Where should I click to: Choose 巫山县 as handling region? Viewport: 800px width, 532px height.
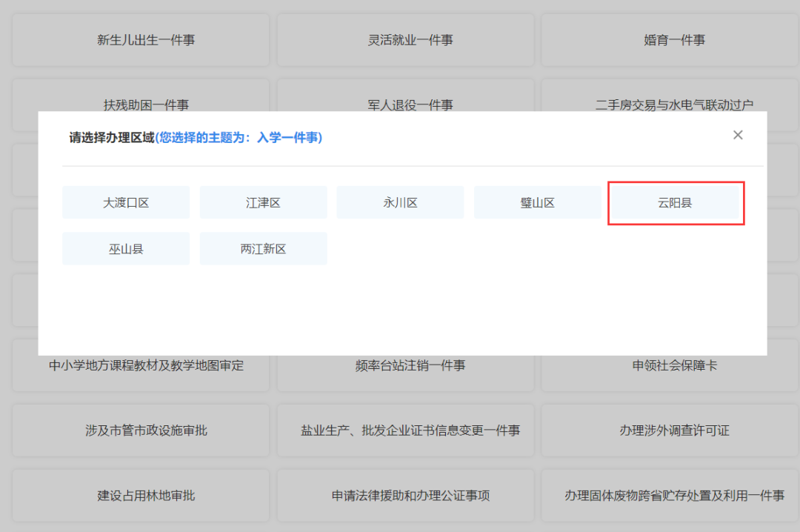(x=126, y=249)
